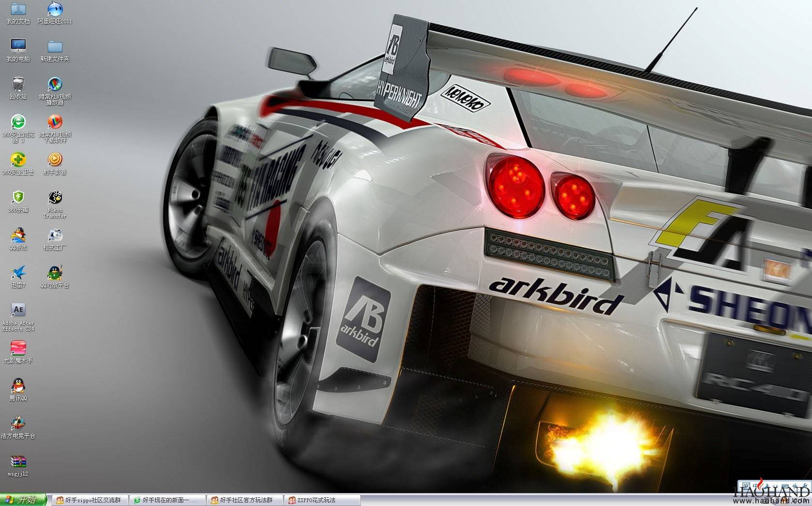
Task: Select the 360杀毒 antivirus icon
Action: pos(18,201)
